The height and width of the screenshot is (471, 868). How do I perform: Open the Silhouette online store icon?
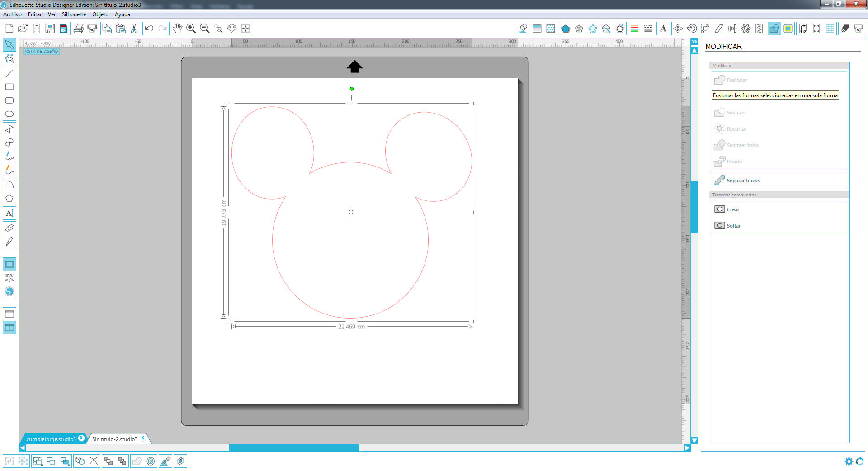click(9, 292)
